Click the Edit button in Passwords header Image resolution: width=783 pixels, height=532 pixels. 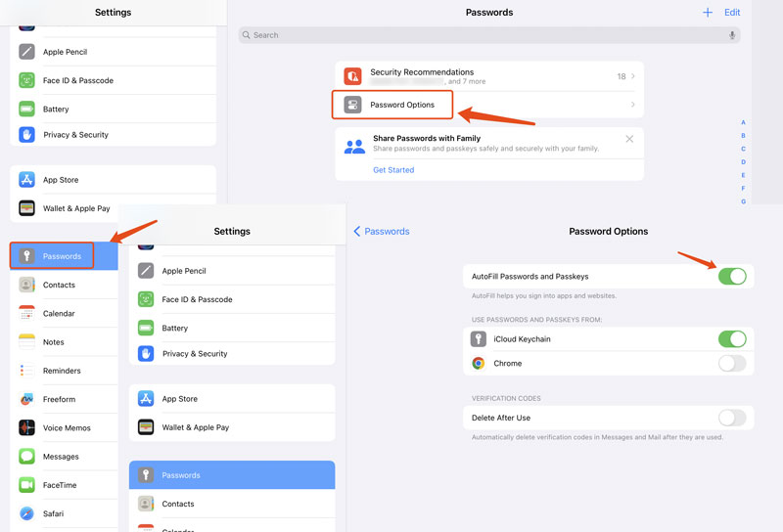click(732, 13)
